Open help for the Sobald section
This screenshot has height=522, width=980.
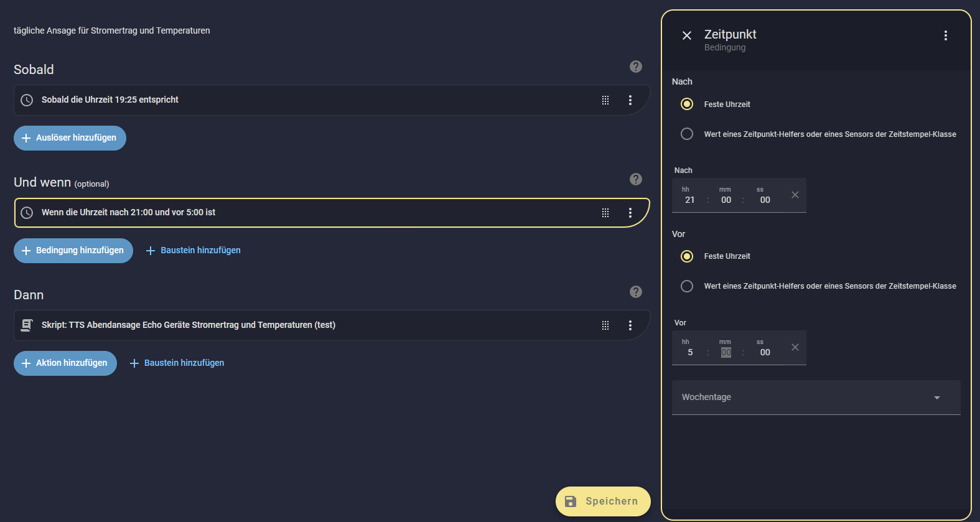pos(635,67)
